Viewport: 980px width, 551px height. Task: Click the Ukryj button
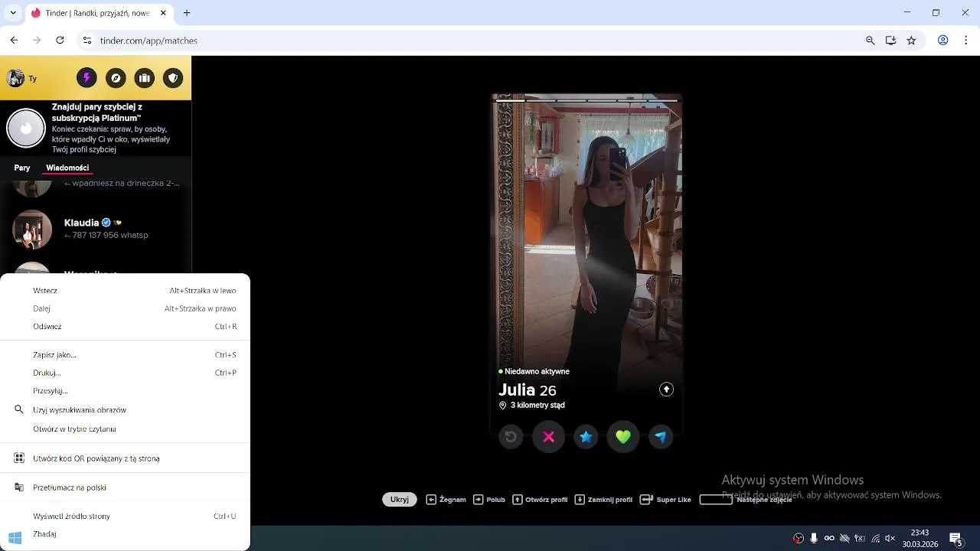point(400,500)
